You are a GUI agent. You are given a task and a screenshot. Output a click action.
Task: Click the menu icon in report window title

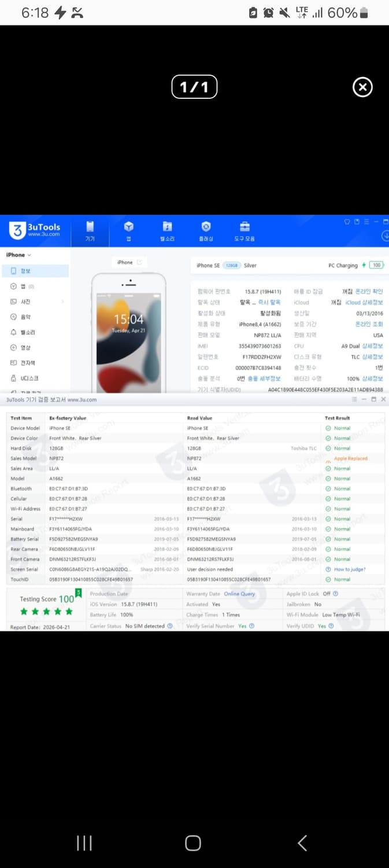coord(354,400)
